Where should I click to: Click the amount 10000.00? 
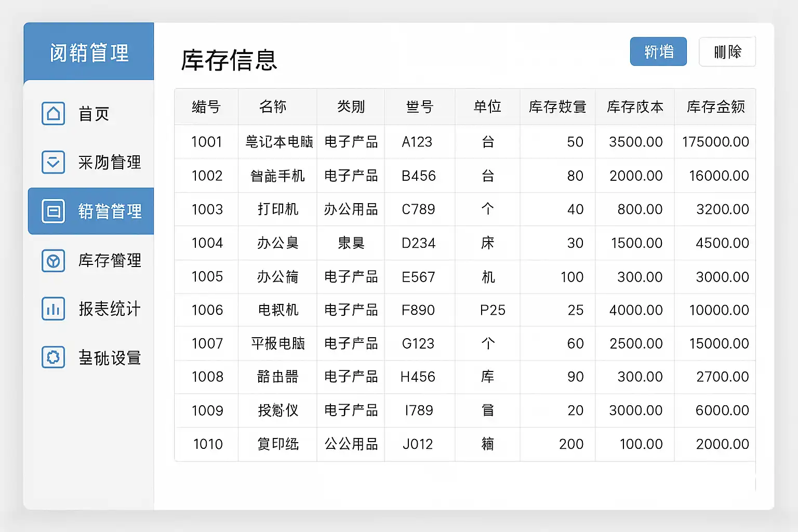click(x=719, y=310)
